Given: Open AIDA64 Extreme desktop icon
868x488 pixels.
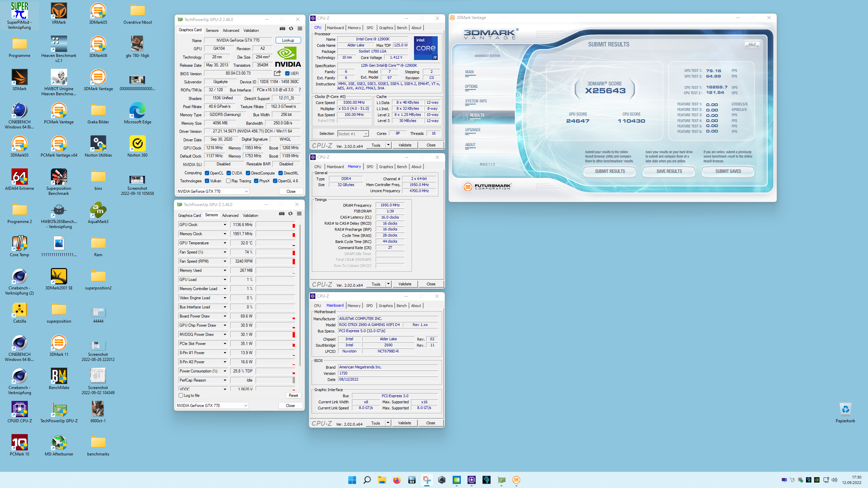Looking at the screenshot, I should (x=19, y=180).
